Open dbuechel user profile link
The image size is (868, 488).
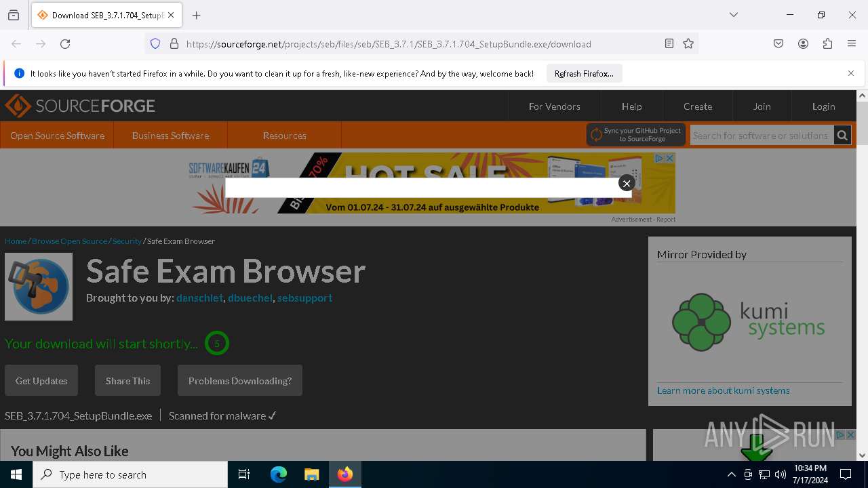click(x=250, y=298)
